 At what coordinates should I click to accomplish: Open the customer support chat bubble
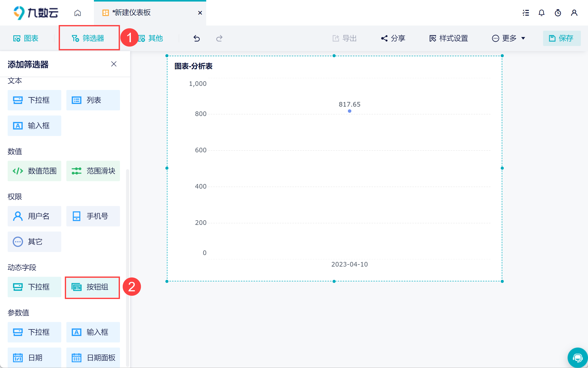pyautogui.click(x=577, y=358)
